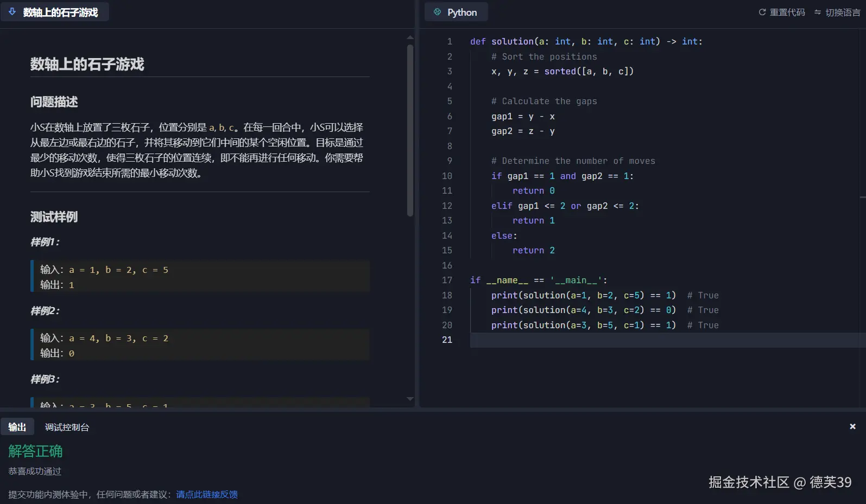Click the print line with a=1, b=2, c=5

coord(605,295)
